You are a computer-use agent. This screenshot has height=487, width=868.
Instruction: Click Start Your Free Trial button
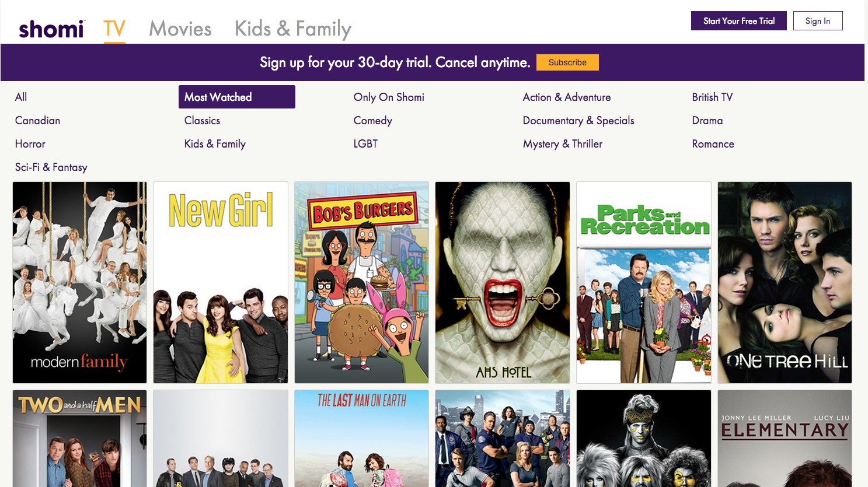[x=739, y=21]
